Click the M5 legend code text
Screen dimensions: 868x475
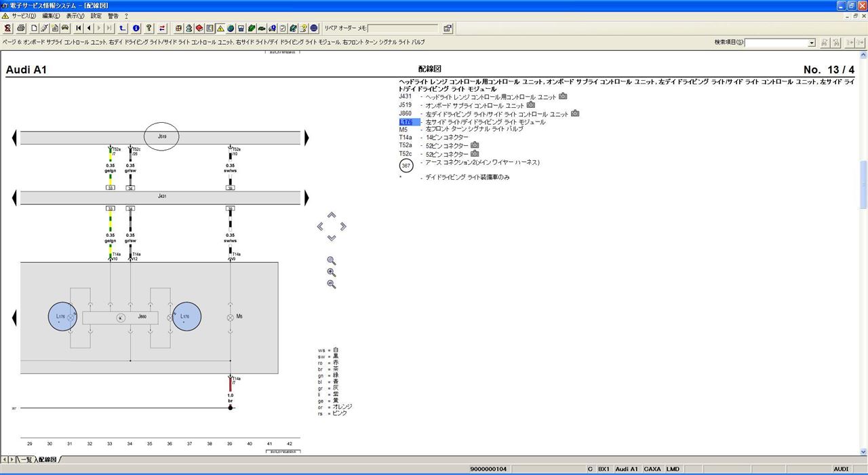point(403,130)
